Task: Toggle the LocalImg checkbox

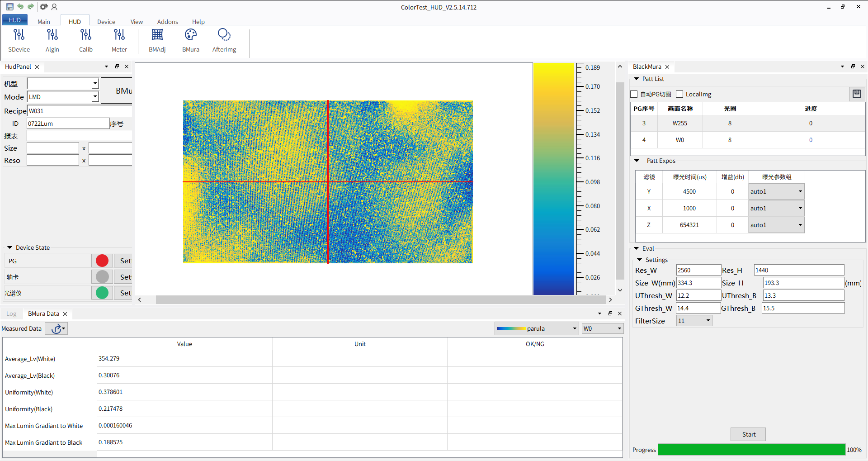Action: click(679, 94)
